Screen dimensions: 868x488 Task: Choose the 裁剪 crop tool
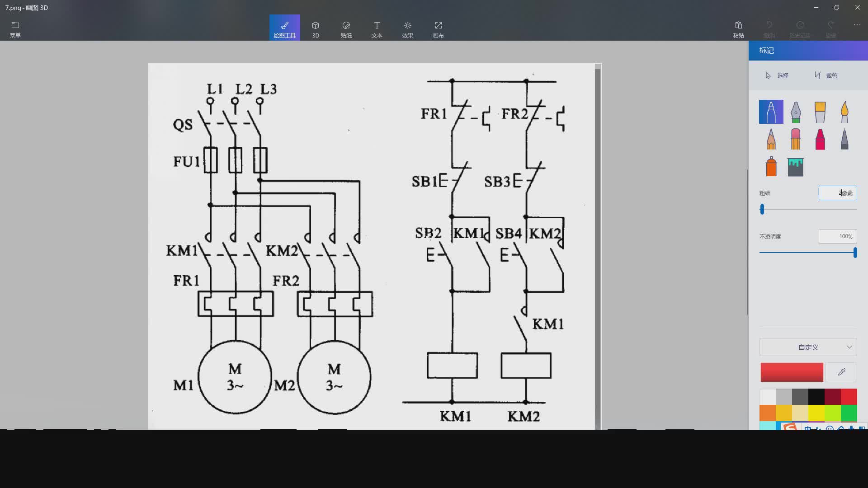[x=826, y=75]
